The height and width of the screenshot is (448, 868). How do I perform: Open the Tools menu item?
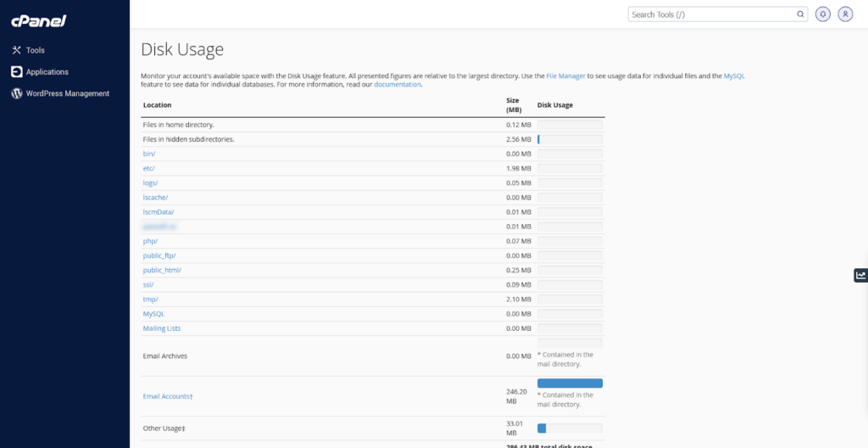[x=35, y=50]
